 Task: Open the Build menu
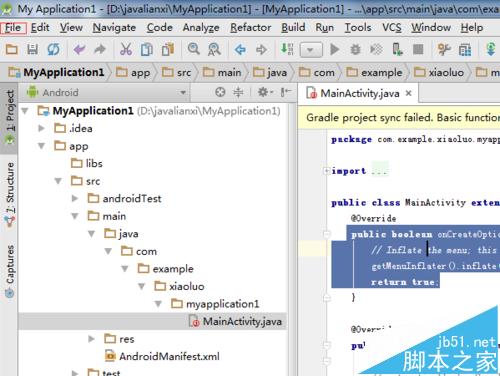[293, 27]
